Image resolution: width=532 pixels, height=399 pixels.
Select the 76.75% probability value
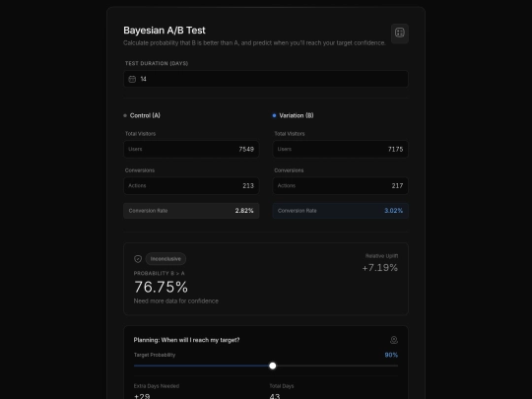[161, 287]
